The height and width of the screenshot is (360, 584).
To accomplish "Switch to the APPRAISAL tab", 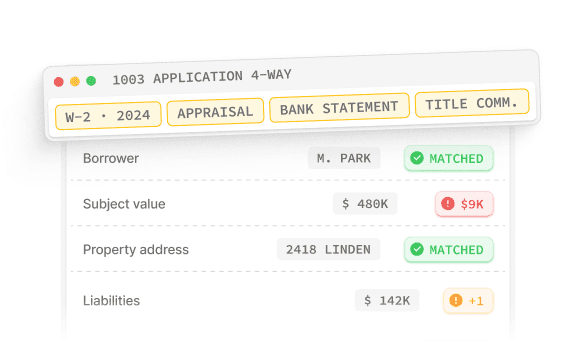I will coord(215,112).
